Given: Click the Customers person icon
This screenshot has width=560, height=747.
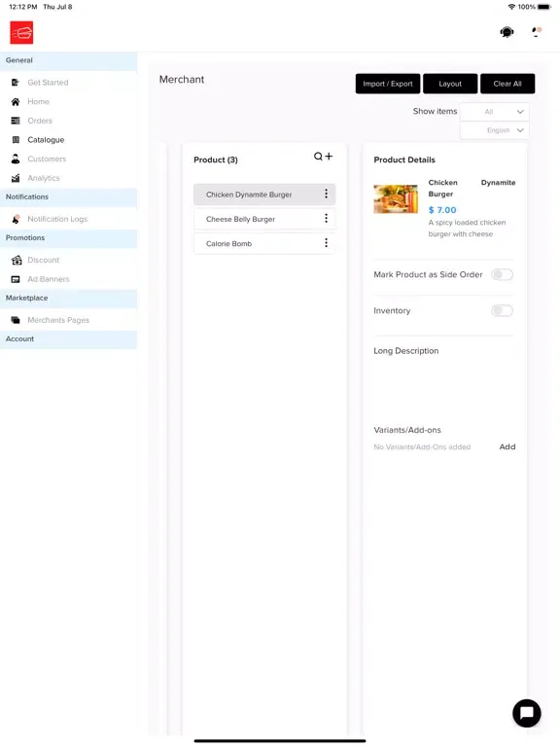Looking at the screenshot, I should point(16,159).
